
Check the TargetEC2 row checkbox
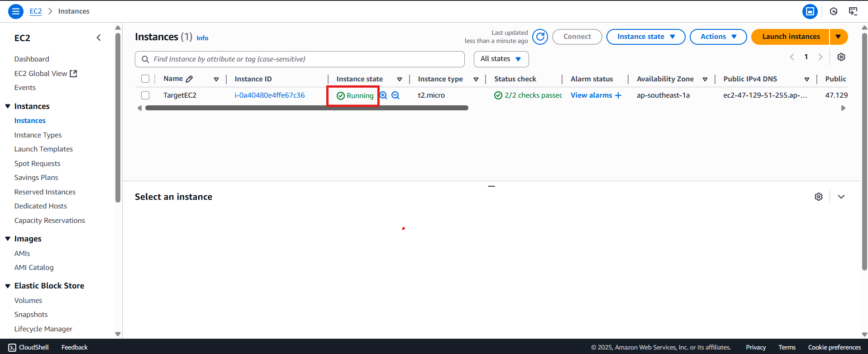(x=145, y=95)
